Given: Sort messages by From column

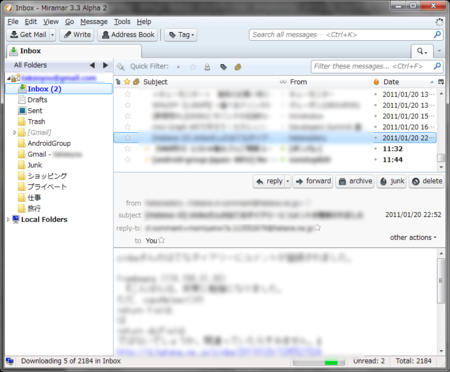Looking at the screenshot, I should [x=330, y=82].
